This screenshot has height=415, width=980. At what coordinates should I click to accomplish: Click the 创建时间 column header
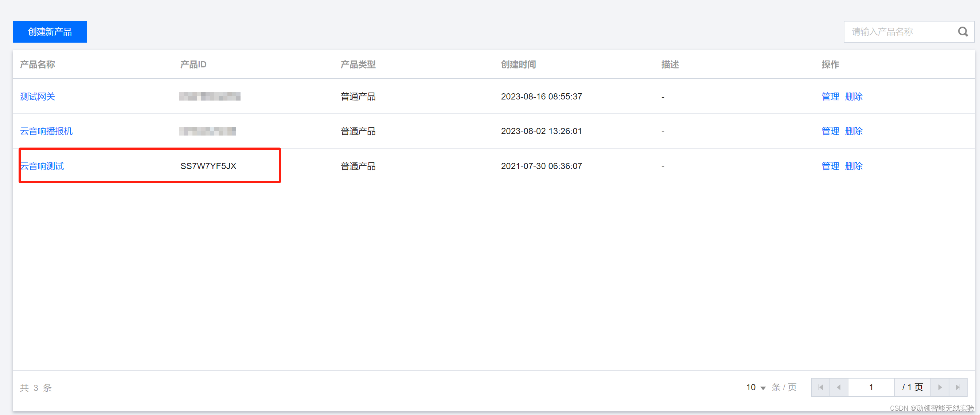click(x=519, y=64)
